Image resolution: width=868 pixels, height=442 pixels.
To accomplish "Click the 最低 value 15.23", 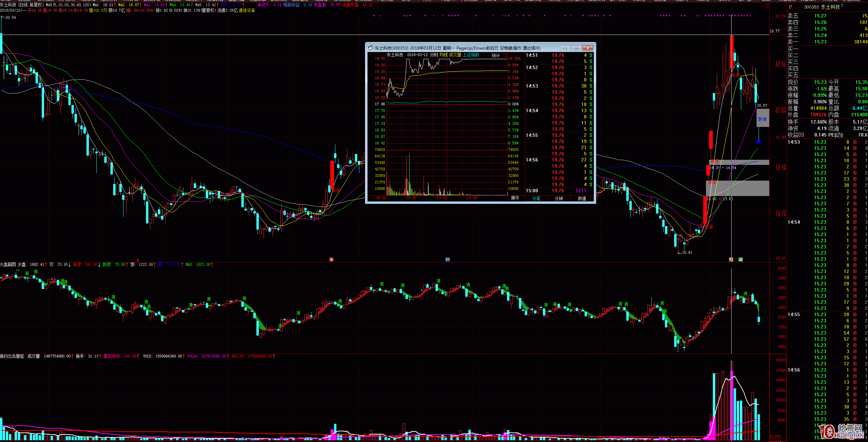I will [x=861, y=95].
